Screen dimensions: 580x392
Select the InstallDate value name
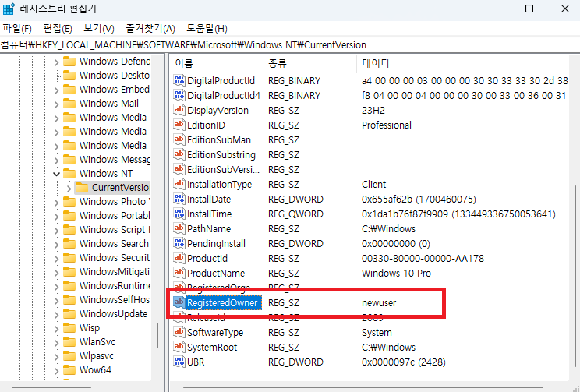209,200
